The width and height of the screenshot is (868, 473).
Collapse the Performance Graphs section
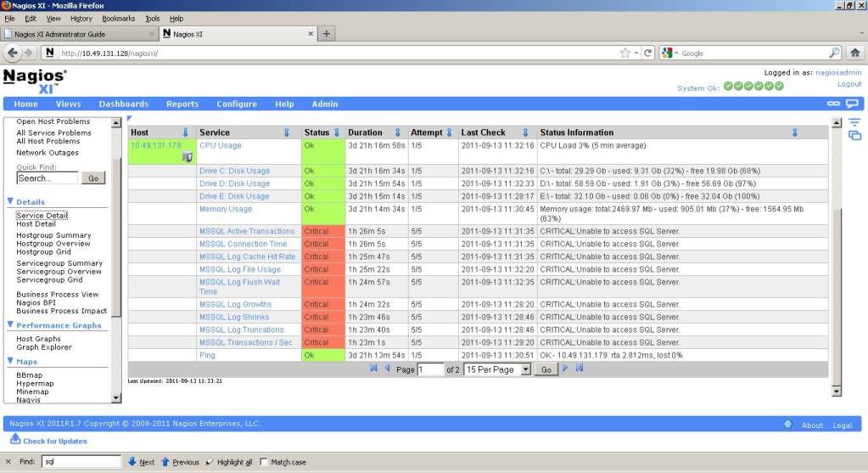click(x=10, y=325)
